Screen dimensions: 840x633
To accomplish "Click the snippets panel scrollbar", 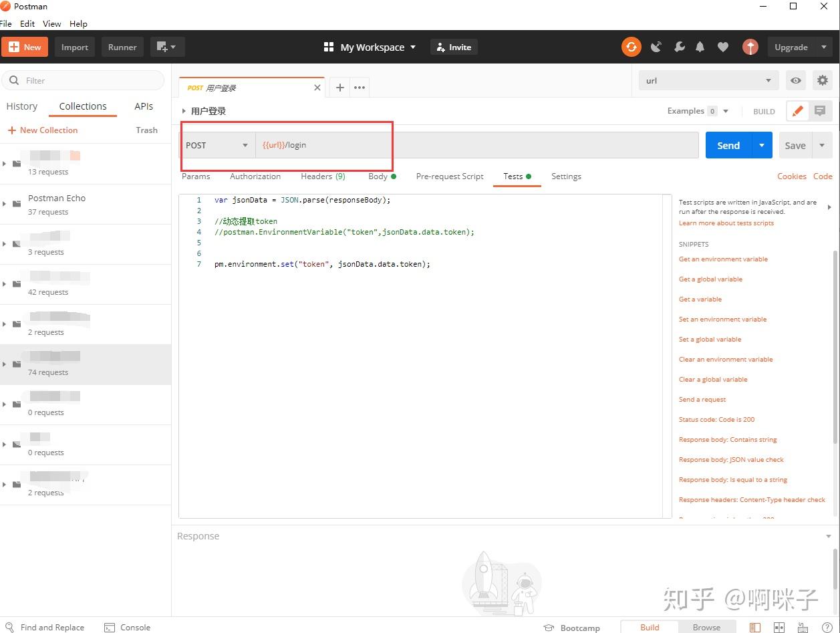I will [x=835, y=348].
